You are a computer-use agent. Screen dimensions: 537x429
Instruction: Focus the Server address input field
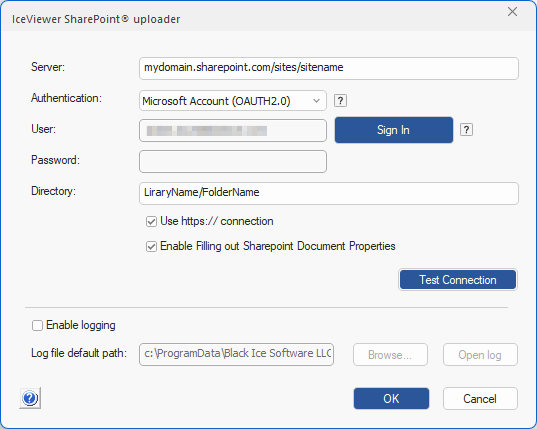click(329, 68)
